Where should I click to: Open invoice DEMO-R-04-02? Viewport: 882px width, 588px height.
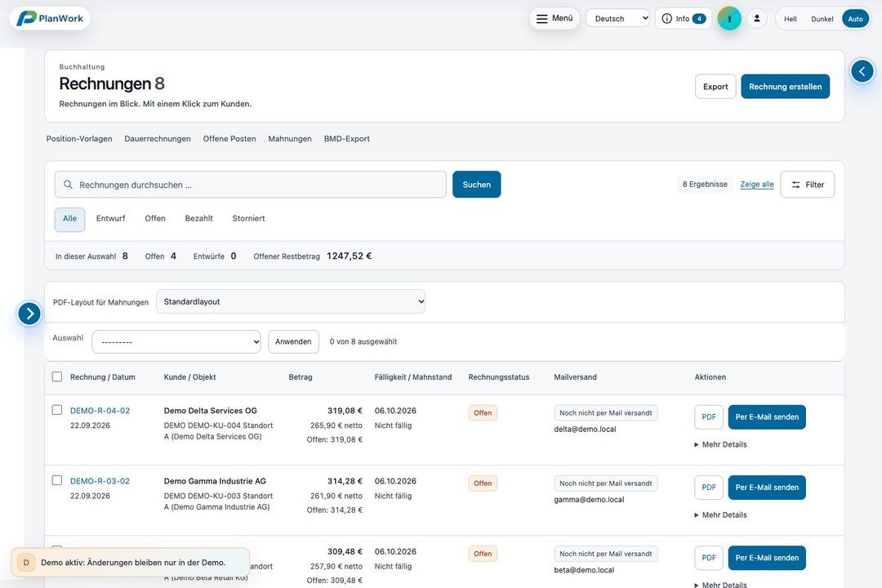pos(100,411)
